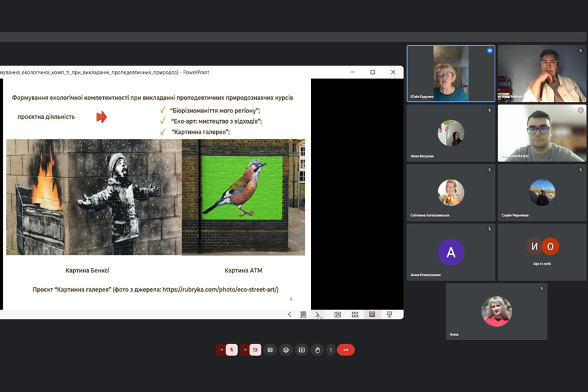Image resolution: width=588 pixels, height=392 pixels.
Task: Click the 'Ще 11 осіб' participants tile
Action: point(542,252)
